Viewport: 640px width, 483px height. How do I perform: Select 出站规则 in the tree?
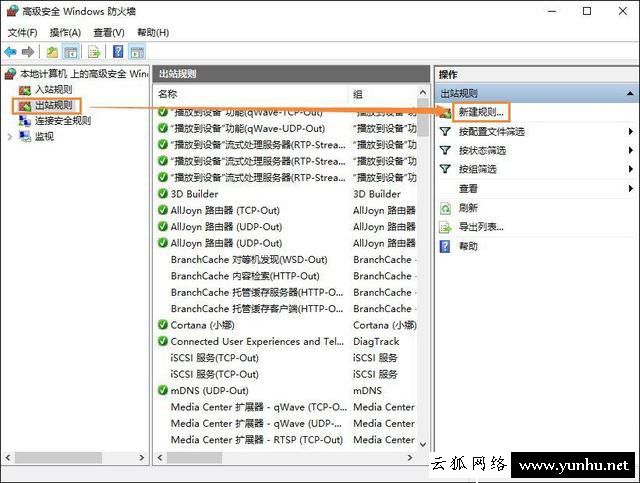tap(53, 105)
